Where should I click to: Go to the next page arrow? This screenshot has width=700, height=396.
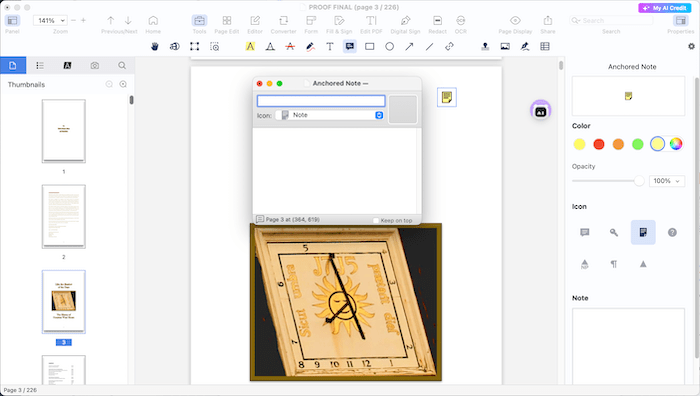[128, 21]
